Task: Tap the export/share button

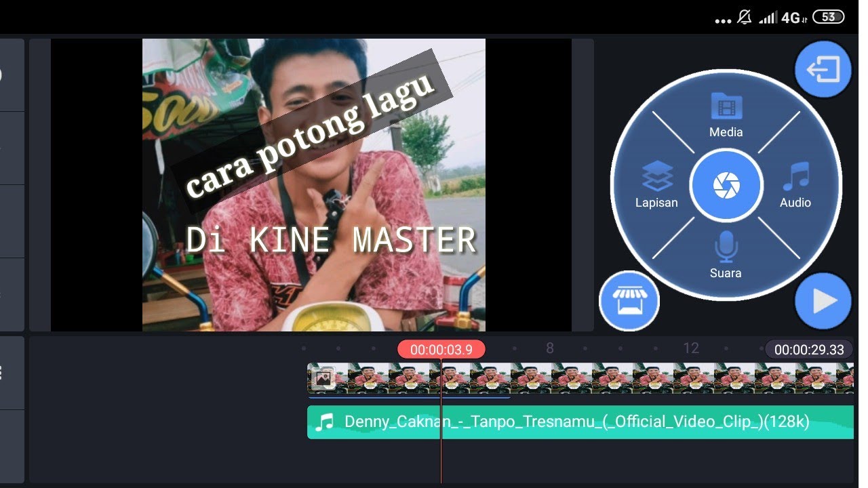Action: coord(823,69)
